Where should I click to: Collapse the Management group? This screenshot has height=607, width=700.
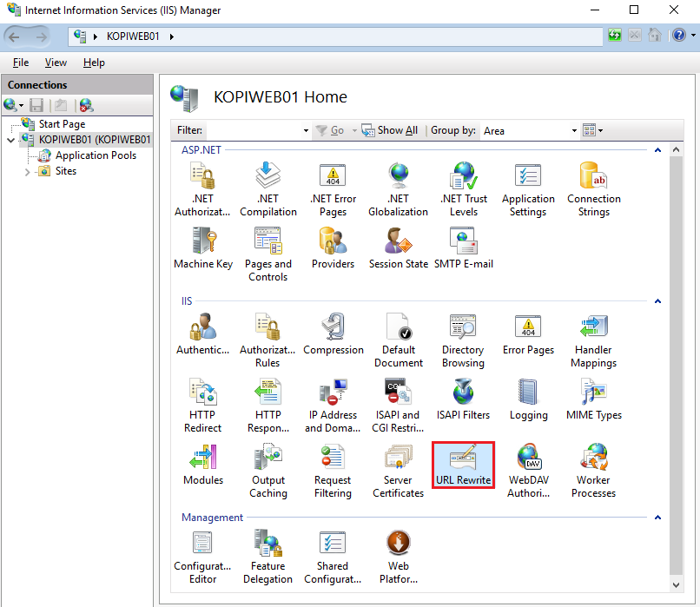[x=657, y=518]
